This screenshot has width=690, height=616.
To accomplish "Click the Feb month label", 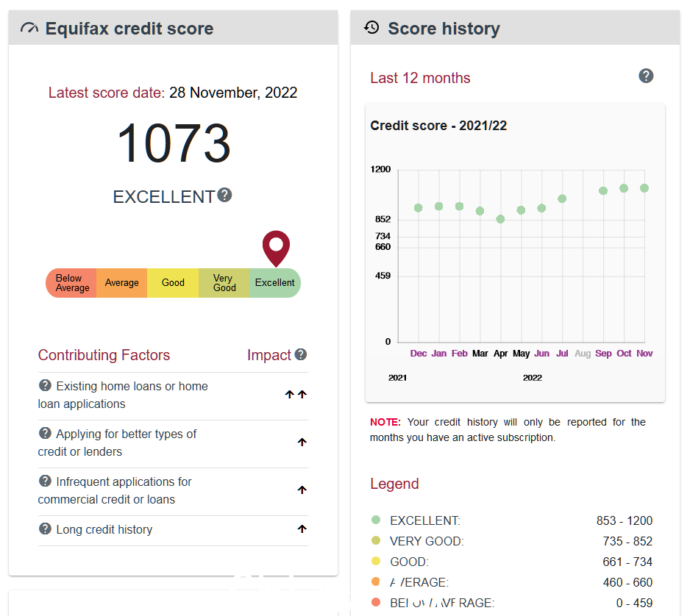I will (460, 354).
